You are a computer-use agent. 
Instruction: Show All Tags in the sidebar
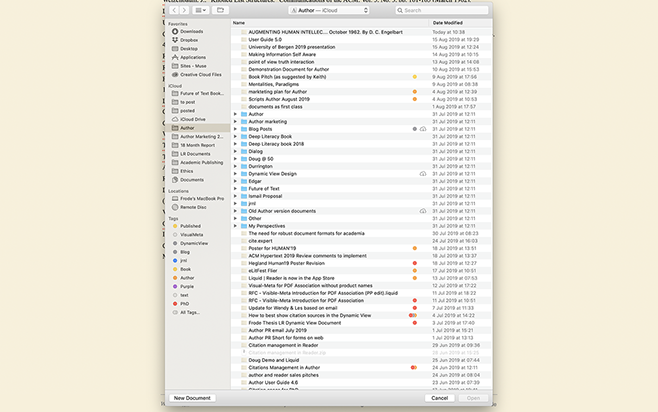tap(190, 312)
